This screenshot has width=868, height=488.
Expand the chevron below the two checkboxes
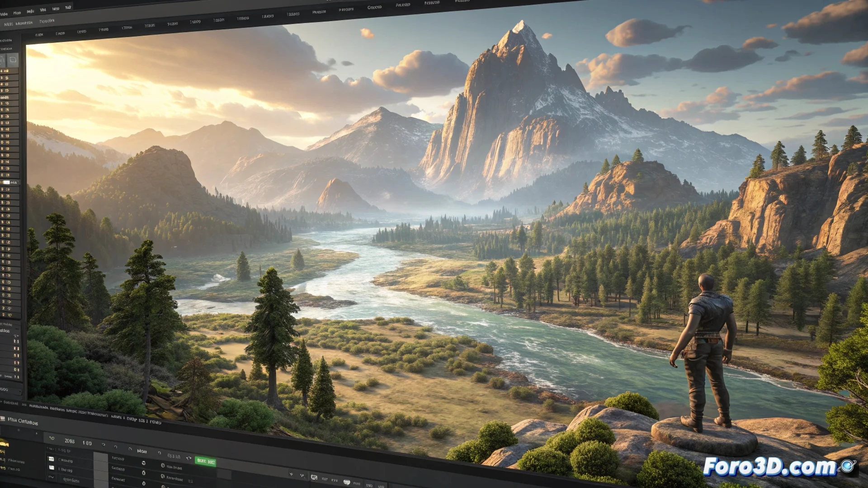pyautogui.click(x=51, y=477)
